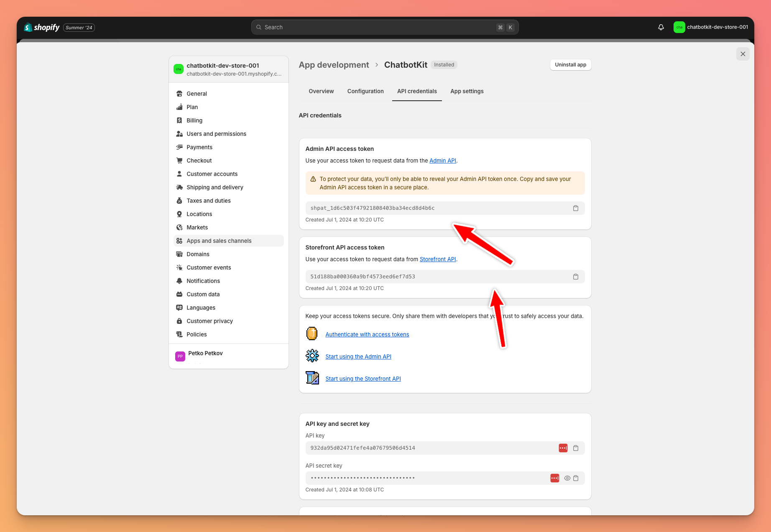Click the green store avatar in top bar
The width and height of the screenshot is (771, 532).
(x=679, y=27)
